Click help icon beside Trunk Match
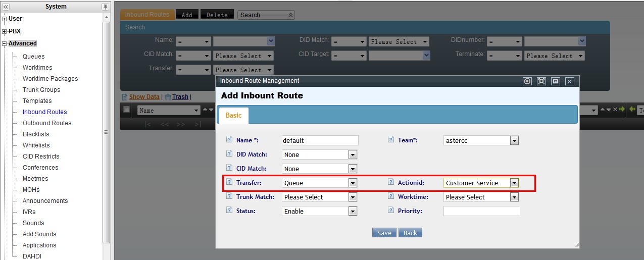Screen dimensions: 644x260 [229, 196]
